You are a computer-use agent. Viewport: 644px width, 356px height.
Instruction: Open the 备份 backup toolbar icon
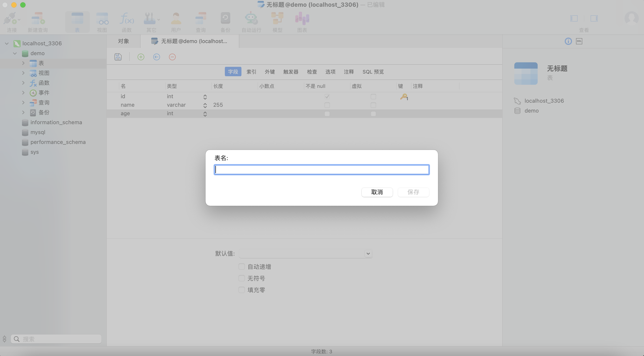coord(225,22)
